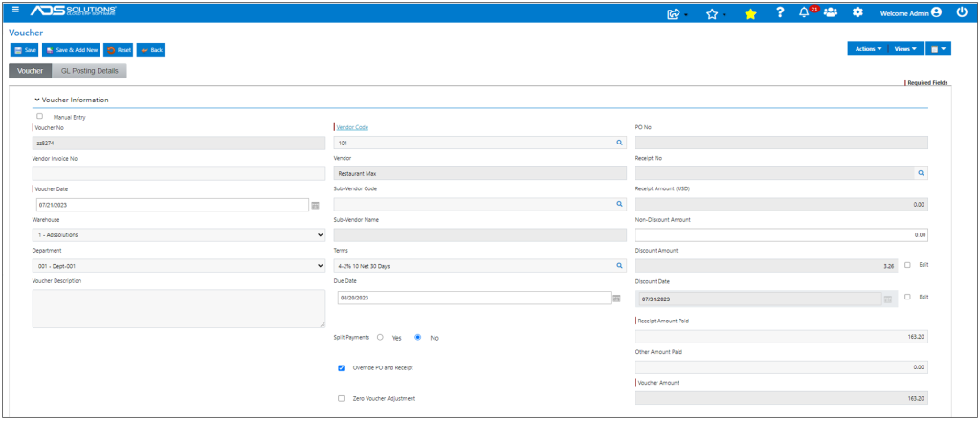Click the users group icon

click(830, 11)
